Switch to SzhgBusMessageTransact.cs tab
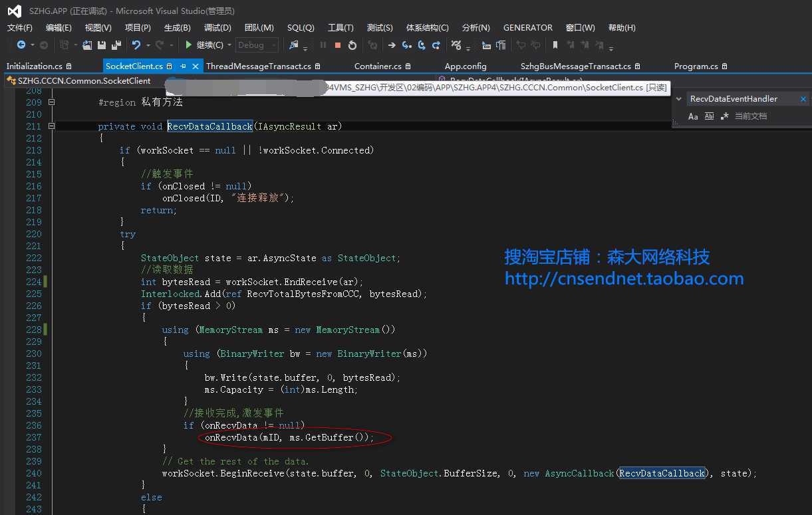This screenshot has width=812, height=515. point(580,66)
